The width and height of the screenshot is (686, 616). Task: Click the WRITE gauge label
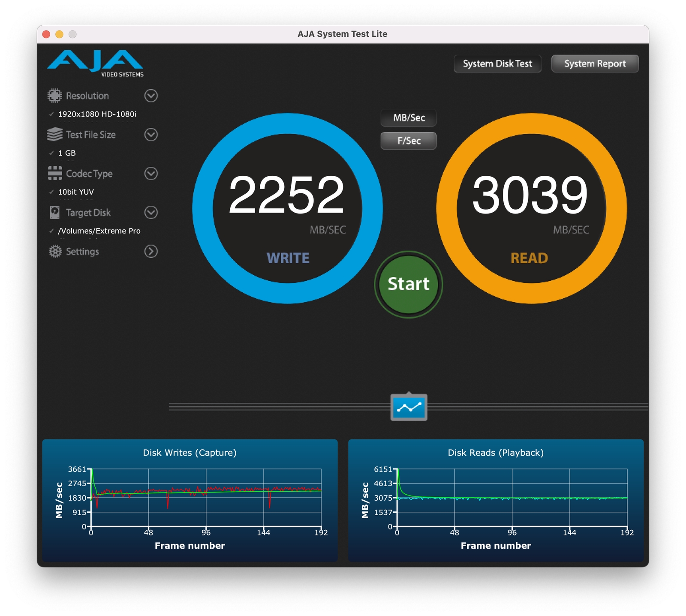pos(288,258)
